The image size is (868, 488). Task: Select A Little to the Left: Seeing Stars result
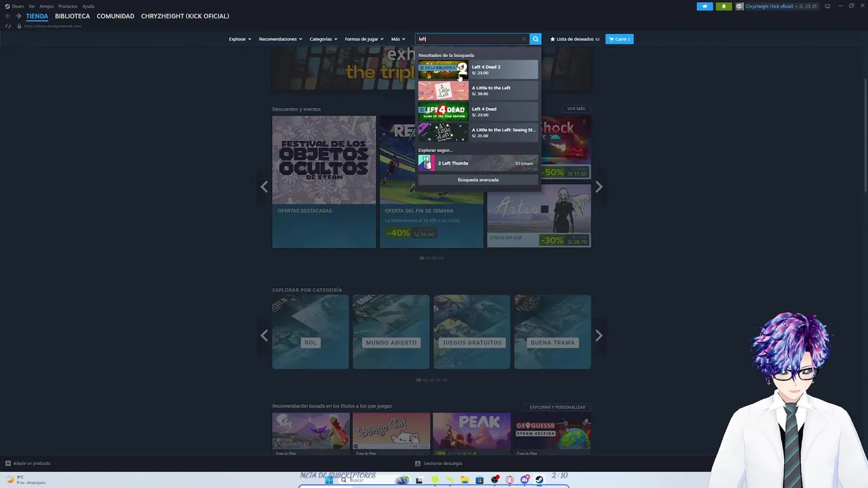478,133
